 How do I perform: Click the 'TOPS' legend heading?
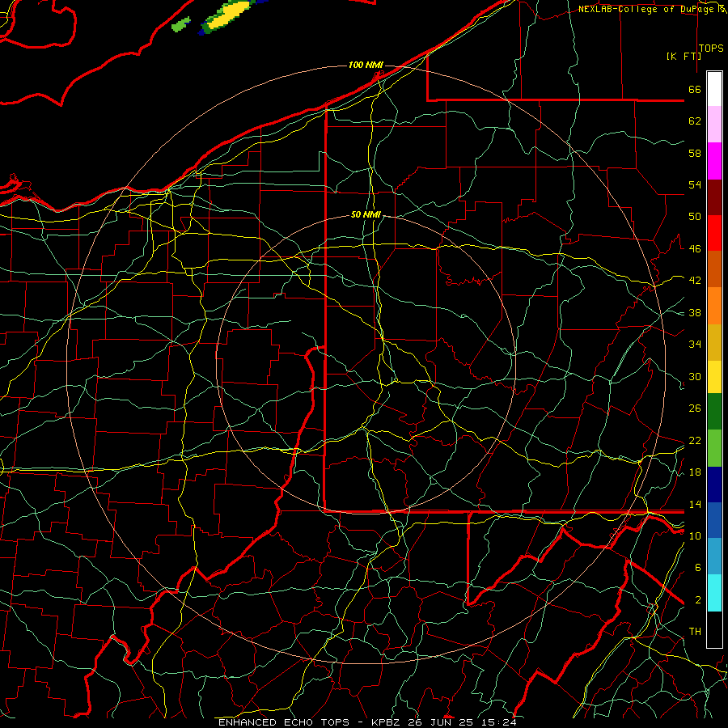[711, 49]
